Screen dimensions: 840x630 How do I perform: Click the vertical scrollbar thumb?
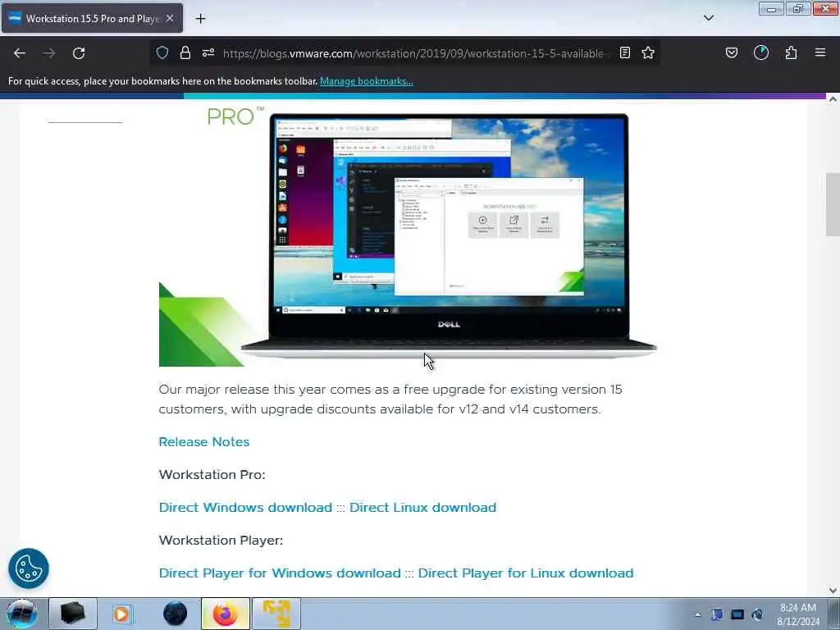(833, 204)
